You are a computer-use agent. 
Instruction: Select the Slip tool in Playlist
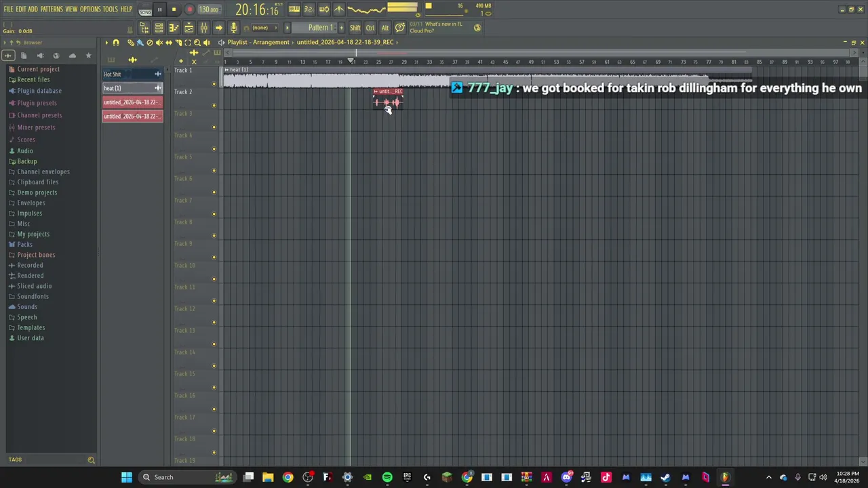point(169,43)
